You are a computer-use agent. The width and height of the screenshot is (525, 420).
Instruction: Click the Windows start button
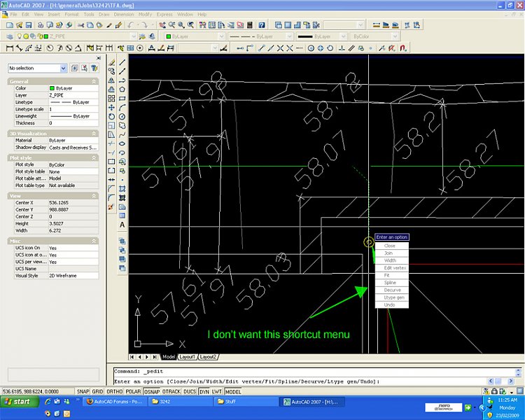19,402
